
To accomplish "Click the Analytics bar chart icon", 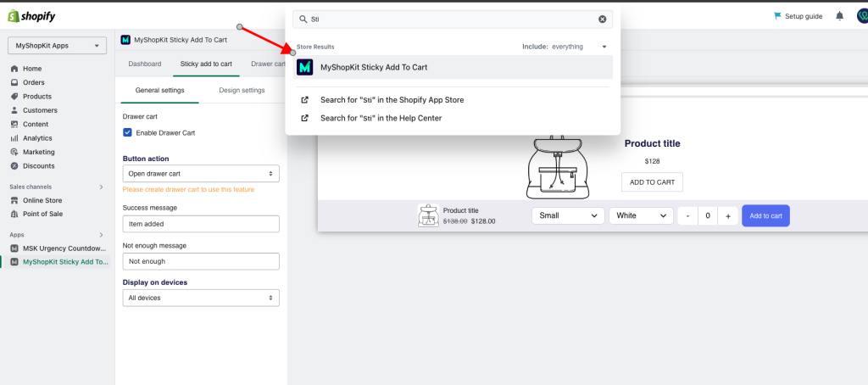I will (14, 138).
